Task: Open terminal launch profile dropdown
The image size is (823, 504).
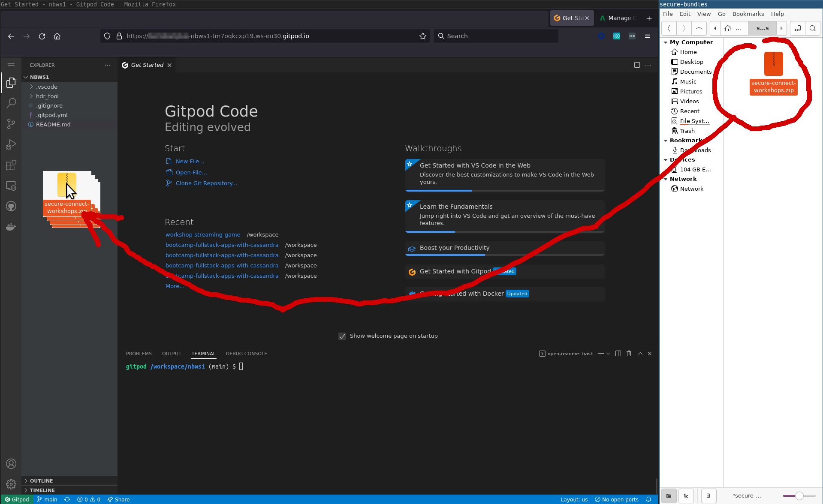Action: tap(608, 354)
